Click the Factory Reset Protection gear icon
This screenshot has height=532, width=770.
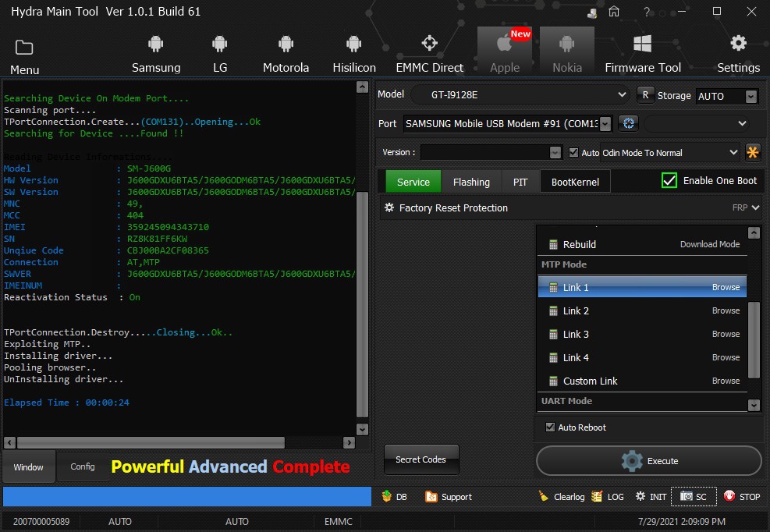[x=389, y=207]
